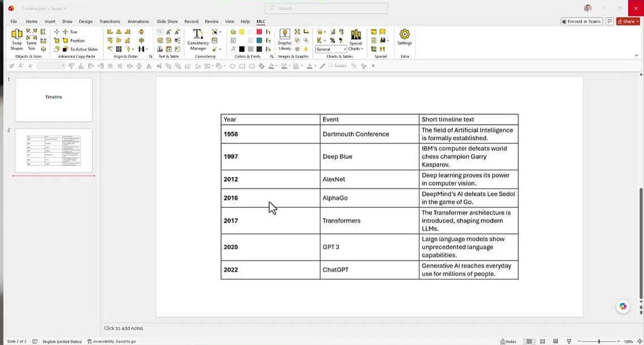This screenshot has width=644, height=345.
Task: Open the Share button dropdown
Action: [637, 22]
